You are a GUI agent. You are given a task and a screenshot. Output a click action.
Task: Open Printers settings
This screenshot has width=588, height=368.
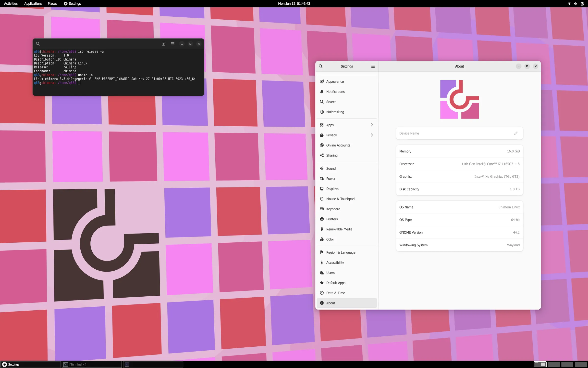[332, 219]
